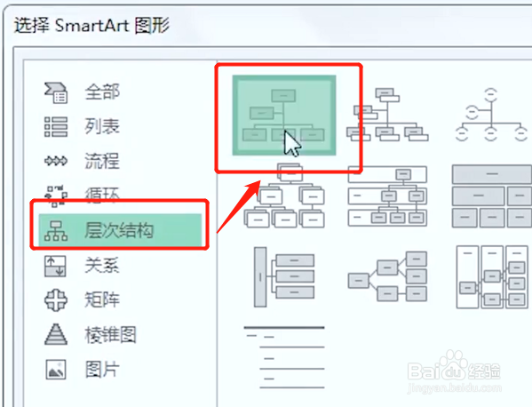Choose the name and title organization chart
This screenshot has width=532, height=407.
click(x=387, y=115)
